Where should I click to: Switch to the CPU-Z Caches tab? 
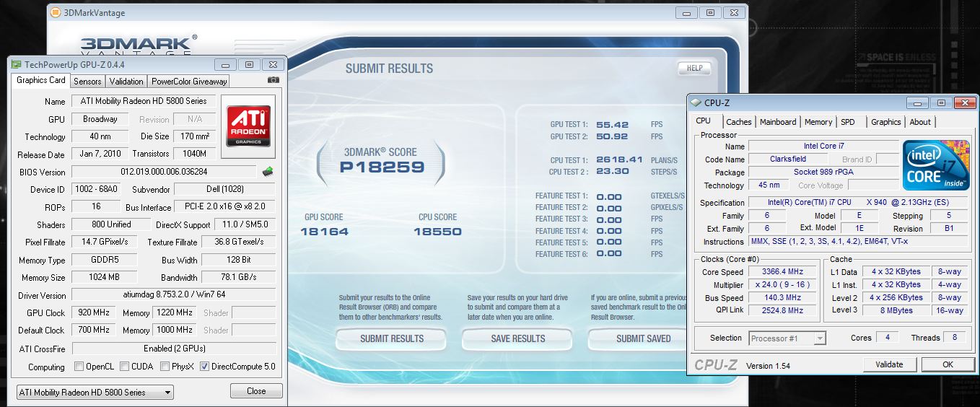(738, 122)
